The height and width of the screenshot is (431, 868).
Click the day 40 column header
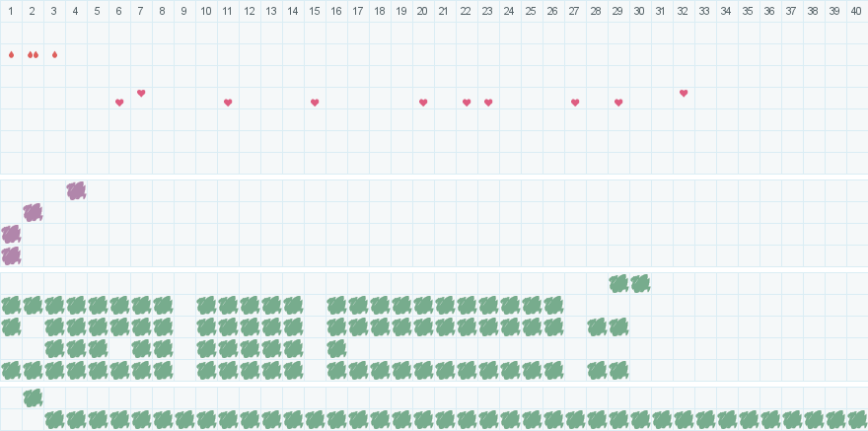[857, 11]
